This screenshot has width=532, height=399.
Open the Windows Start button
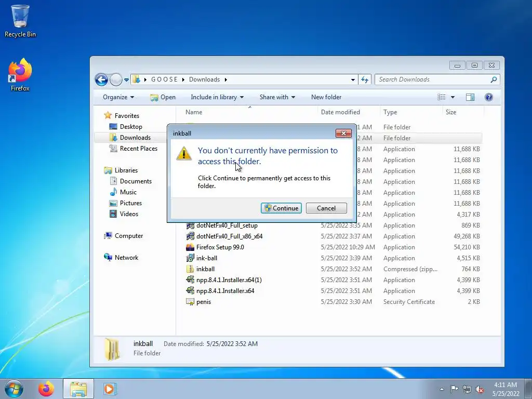point(14,389)
